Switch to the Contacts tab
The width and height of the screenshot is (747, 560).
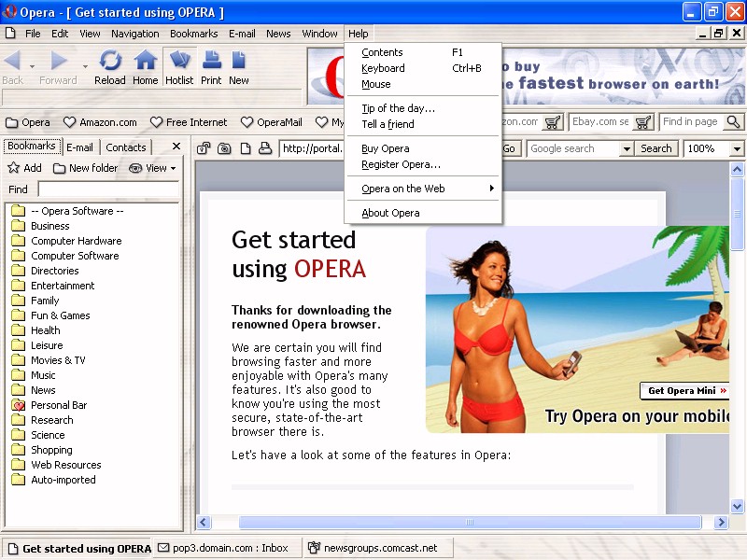pos(125,147)
